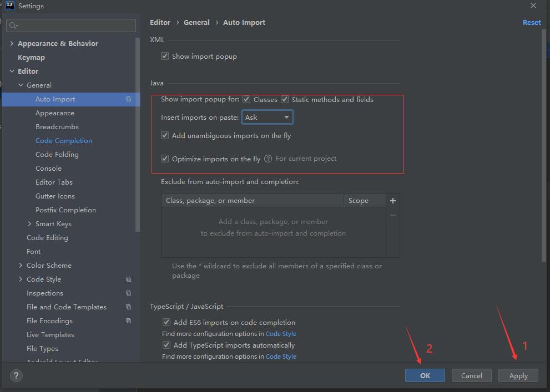This screenshot has height=392, width=550.
Task: Click Editor in the breadcrumb path
Action: (160, 22)
